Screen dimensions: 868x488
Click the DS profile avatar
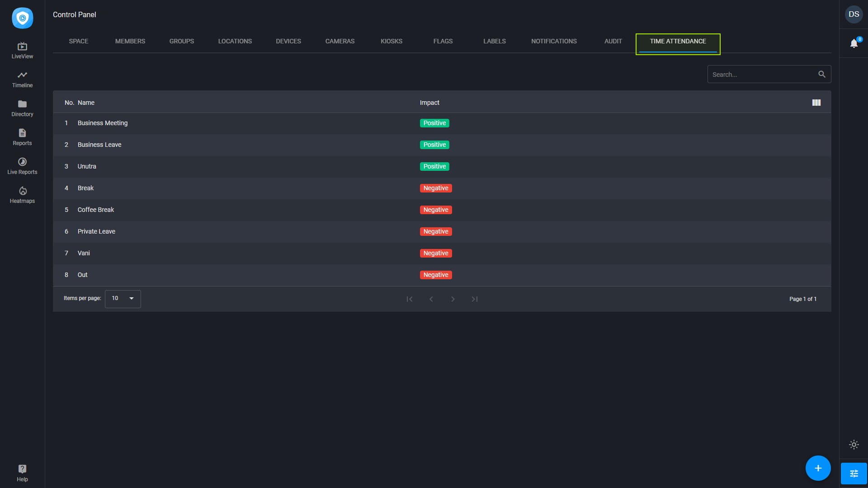(x=854, y=14)
